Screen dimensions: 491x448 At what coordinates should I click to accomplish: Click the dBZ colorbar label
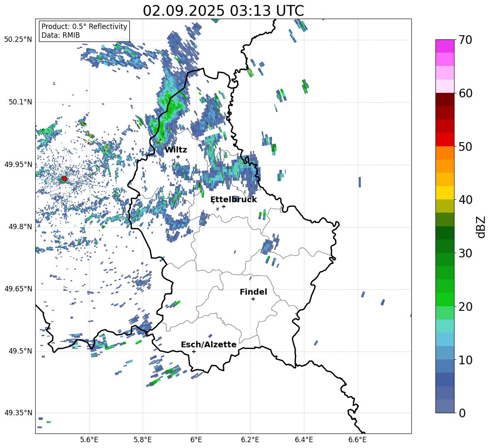[481, 227]
